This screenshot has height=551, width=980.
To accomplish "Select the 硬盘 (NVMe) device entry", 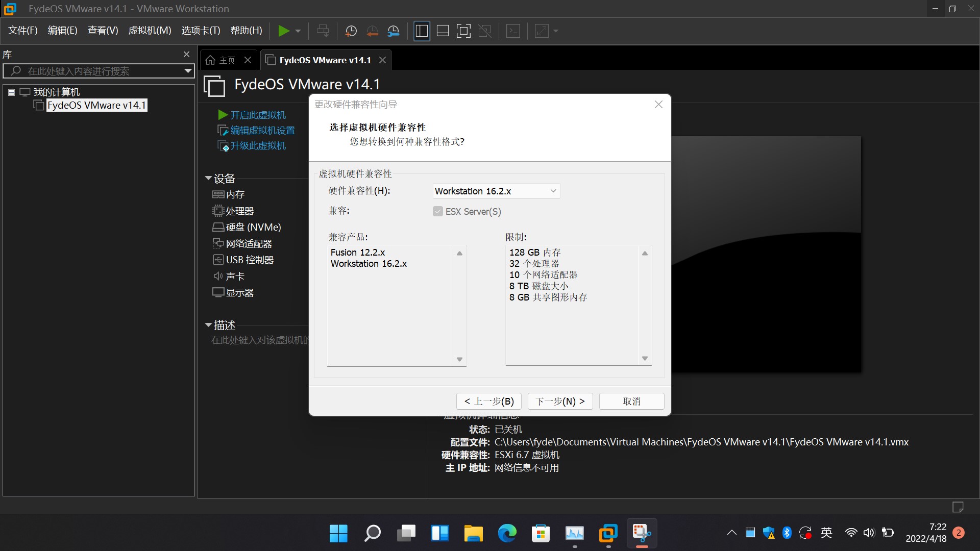I will tap(247, 227).
